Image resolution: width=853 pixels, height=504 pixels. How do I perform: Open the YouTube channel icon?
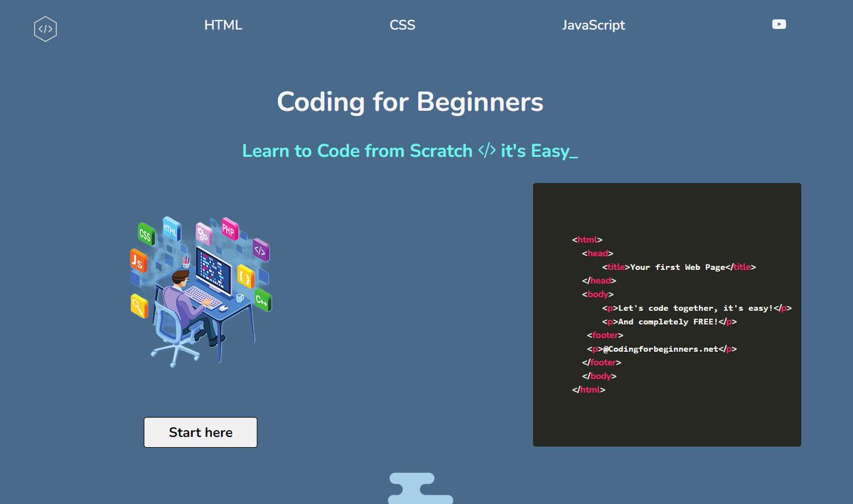click(x=779, y=23)
